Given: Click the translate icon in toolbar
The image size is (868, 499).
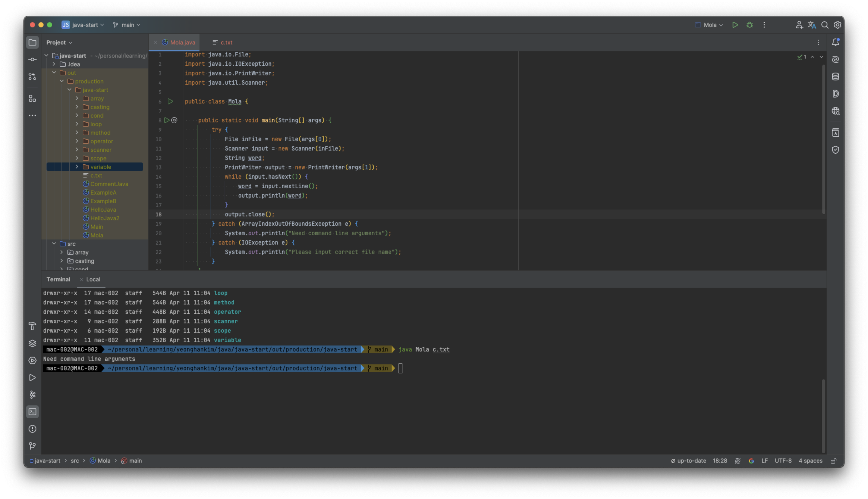Looking at the screenshot, I should (812, 25).
